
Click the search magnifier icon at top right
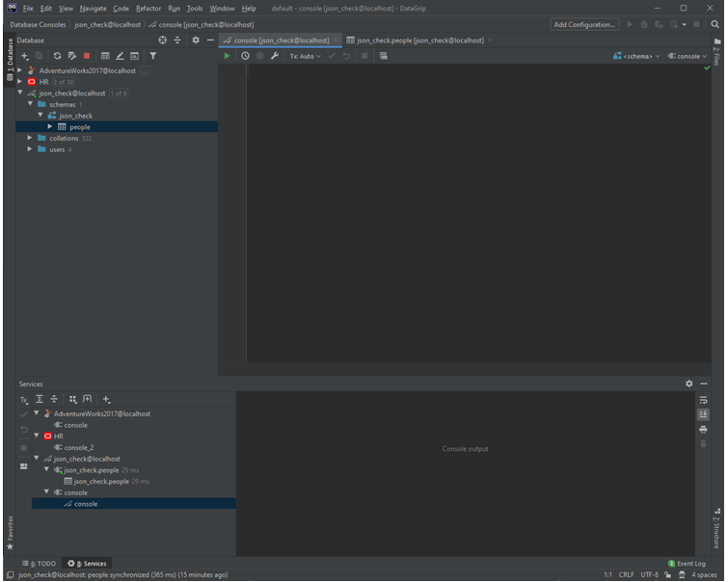click(x=715, y=24)
